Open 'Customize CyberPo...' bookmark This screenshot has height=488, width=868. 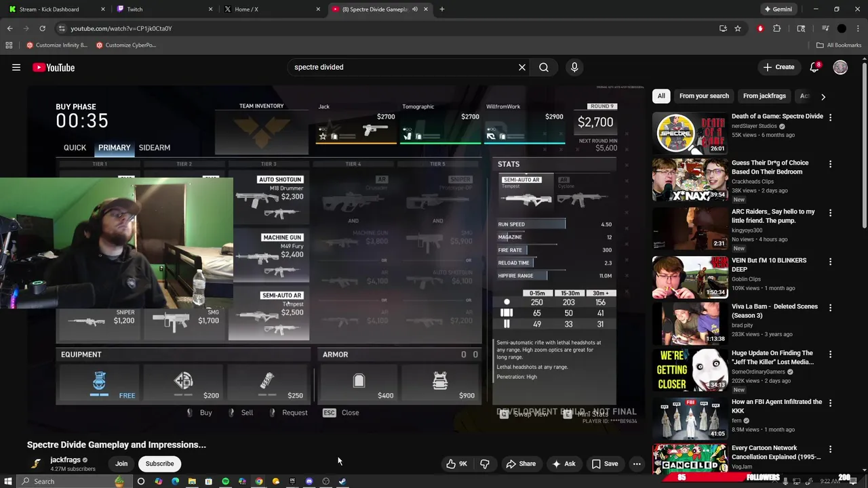click(x=126, y=45)
